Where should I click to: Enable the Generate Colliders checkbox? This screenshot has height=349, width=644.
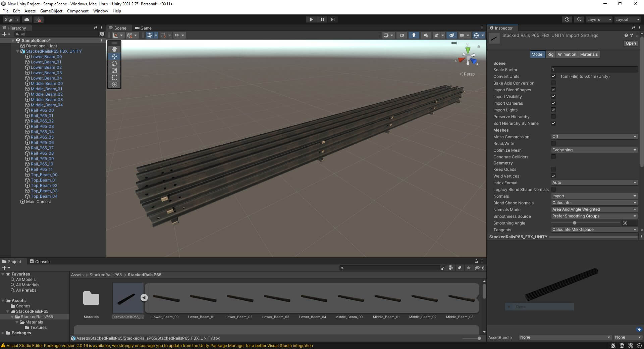pos(553,157)
